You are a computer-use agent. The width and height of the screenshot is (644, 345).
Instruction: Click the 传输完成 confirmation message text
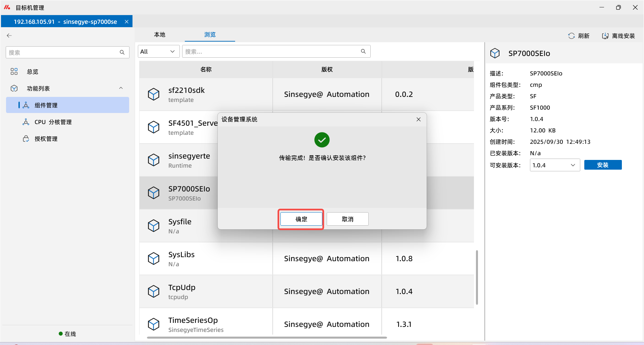pyautogui.click(x=322, y=158)
